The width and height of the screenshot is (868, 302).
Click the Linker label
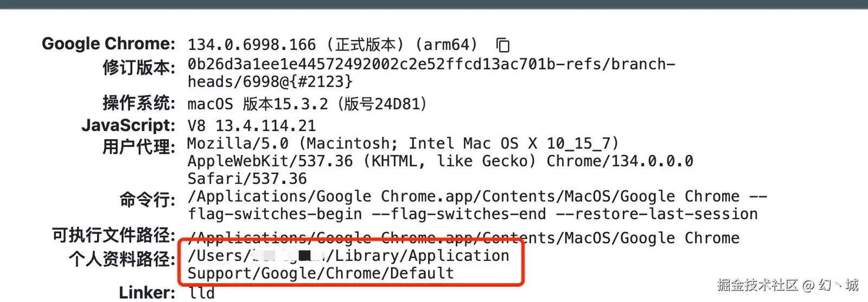pos(147,293)
